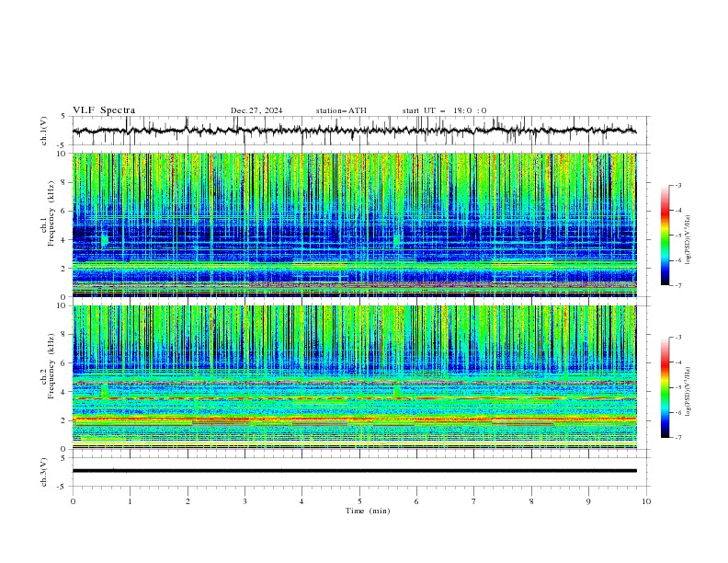Click the ch.1 spectrogram panel
Image resolution: width=728 pixels, height=563 pixels.
pos(354,224)
